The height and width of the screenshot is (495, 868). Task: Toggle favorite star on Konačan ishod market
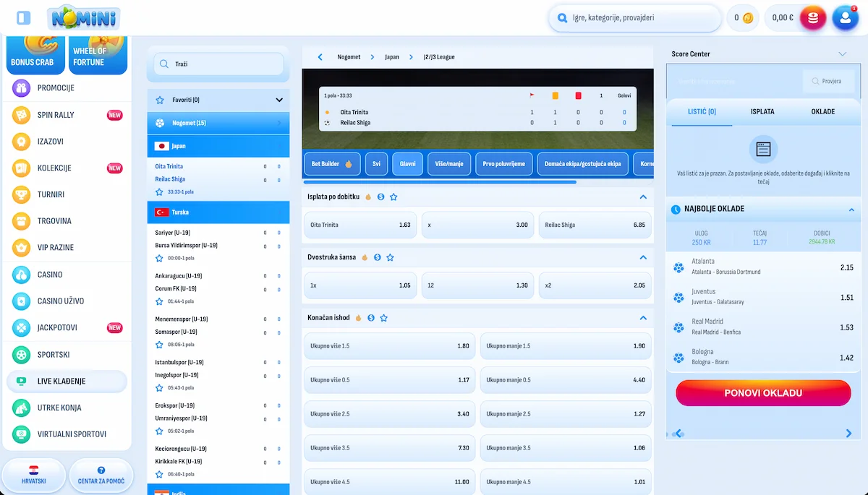point(384,318)
